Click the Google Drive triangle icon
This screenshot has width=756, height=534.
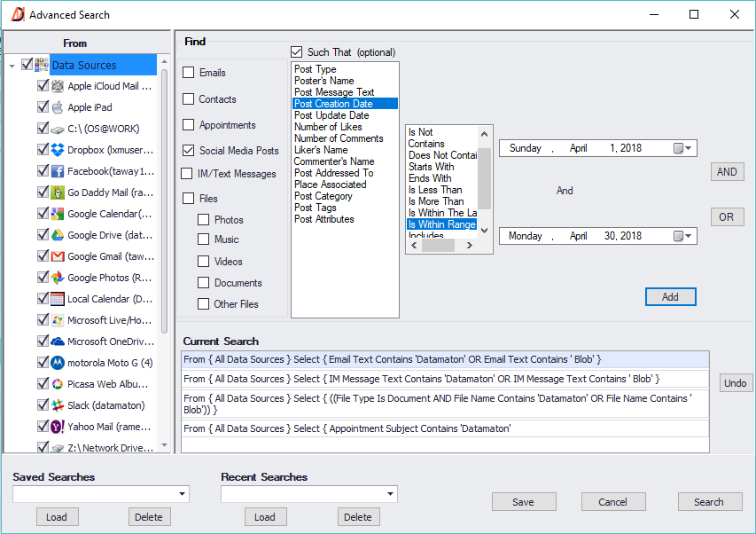coord(57,235)
